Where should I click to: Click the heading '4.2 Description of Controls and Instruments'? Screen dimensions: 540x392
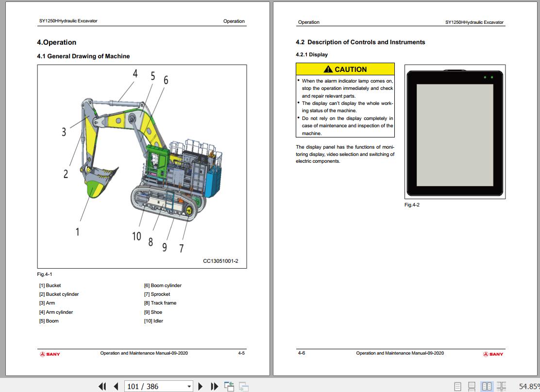(360, 42)
